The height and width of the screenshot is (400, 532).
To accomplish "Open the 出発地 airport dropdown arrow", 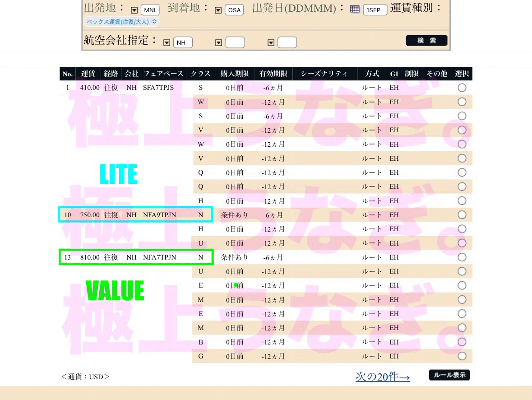I will click(x=134, y=10).
